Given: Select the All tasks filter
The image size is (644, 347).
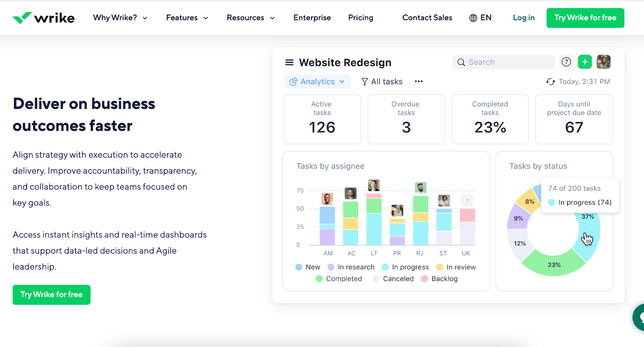Looking at the screenshot, I should point(382,82).
